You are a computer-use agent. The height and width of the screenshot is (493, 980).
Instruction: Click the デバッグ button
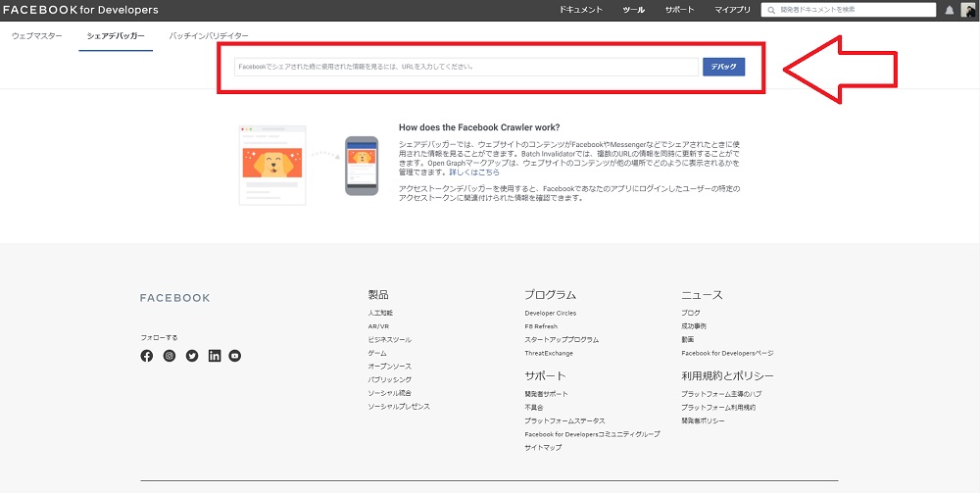(x=724, y=67)
